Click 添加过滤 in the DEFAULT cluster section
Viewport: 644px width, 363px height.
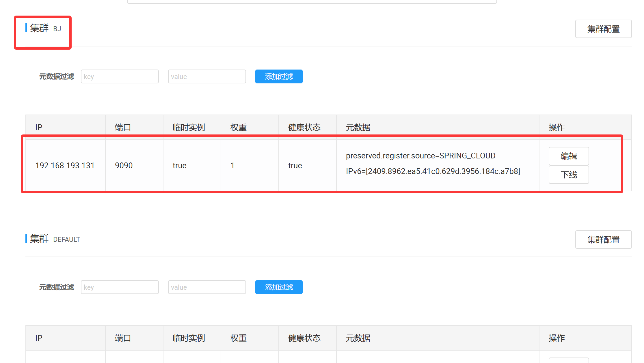[279, 287]
